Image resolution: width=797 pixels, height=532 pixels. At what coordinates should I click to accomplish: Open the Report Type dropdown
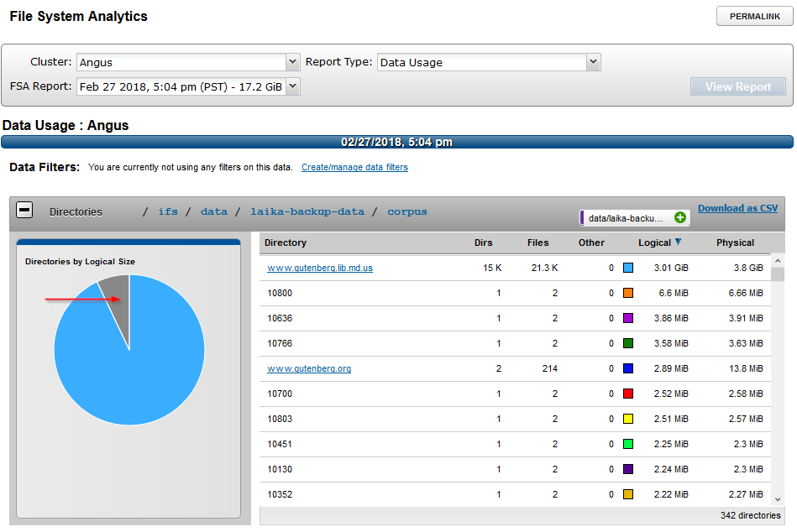click(593, 62)
